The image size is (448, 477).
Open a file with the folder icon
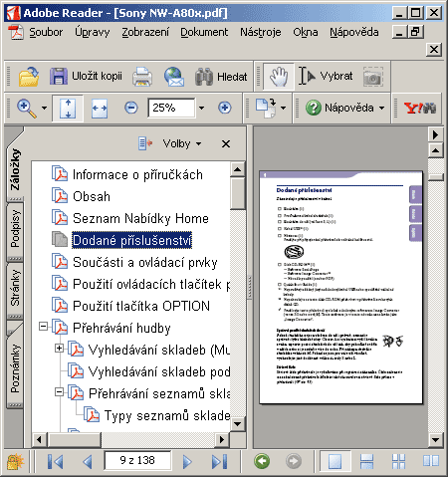tap(29, 77)
